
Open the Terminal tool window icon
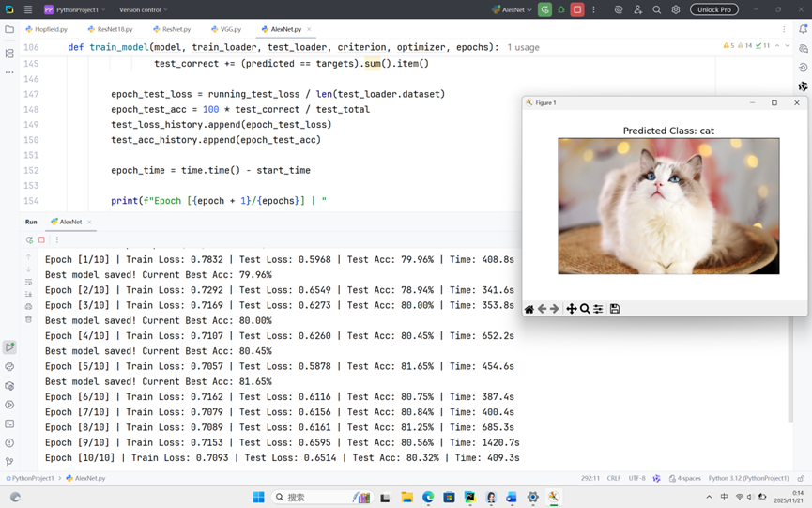9,423
